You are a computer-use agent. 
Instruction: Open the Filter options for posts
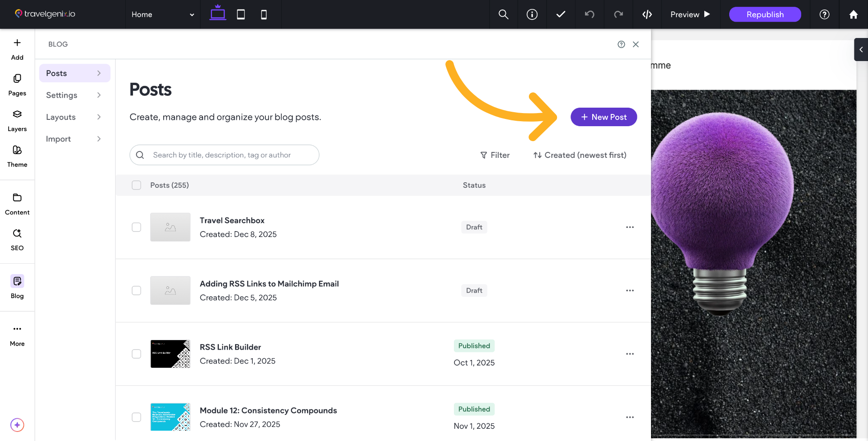click(x=495, y=155)
